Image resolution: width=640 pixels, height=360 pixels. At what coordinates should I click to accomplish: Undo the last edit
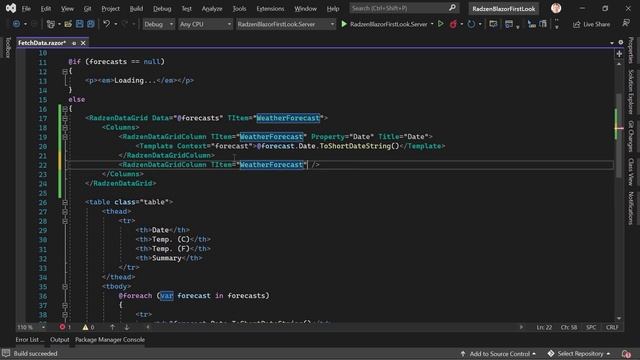pos(107,24)
